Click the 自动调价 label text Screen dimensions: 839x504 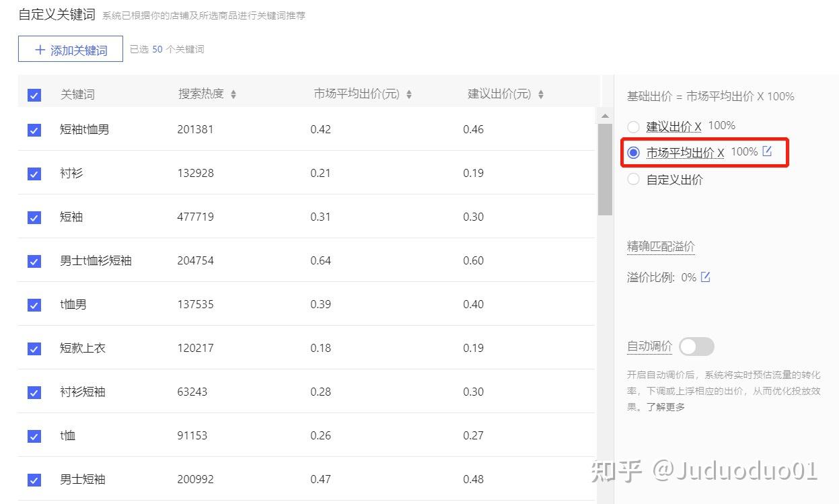pos(649,347)
